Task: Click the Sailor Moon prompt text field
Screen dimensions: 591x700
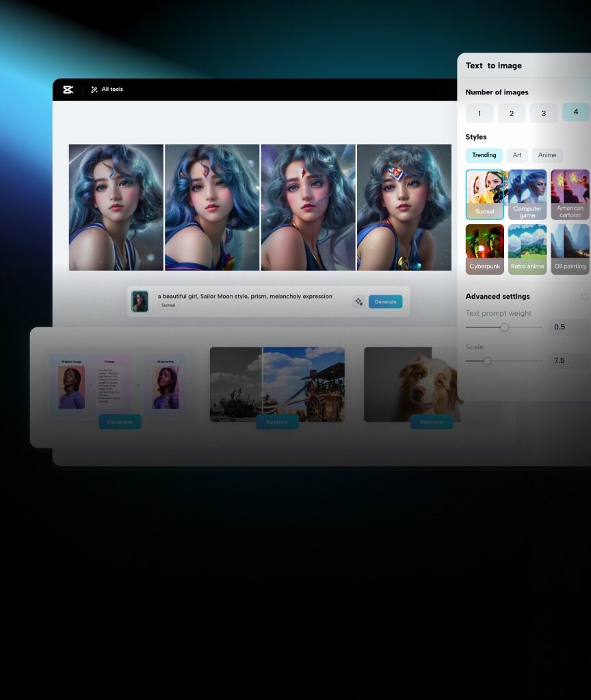Action: coord(246,296)
